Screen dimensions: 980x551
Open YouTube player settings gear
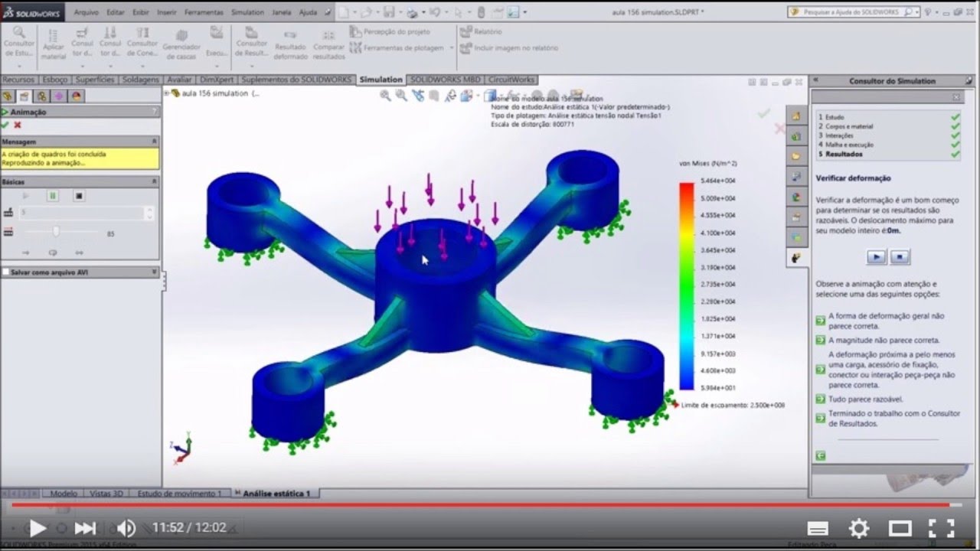(859, 528)
